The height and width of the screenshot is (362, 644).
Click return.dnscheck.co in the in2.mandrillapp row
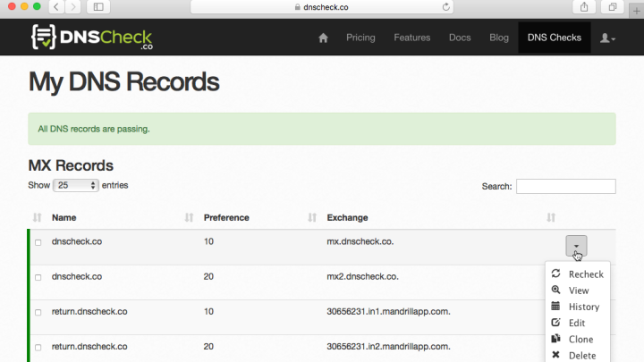pyautogui.click(x=89, y=347)
